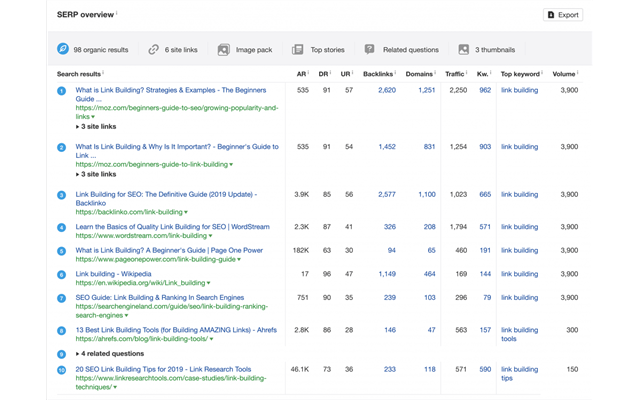Sort by the Traffic column header
The height and width of the screenshot is (400, 639).
453,73
